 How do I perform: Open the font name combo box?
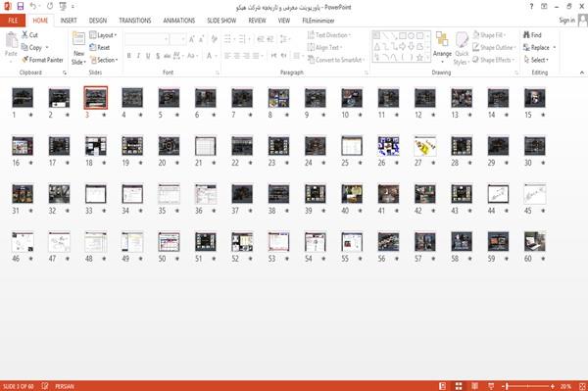click(146, 38)
